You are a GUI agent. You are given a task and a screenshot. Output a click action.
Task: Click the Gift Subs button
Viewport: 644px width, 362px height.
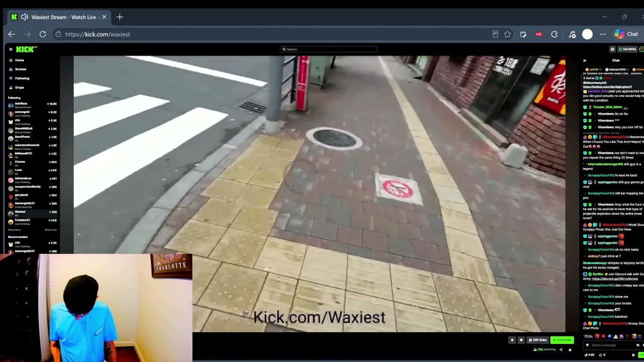[537, 340]
